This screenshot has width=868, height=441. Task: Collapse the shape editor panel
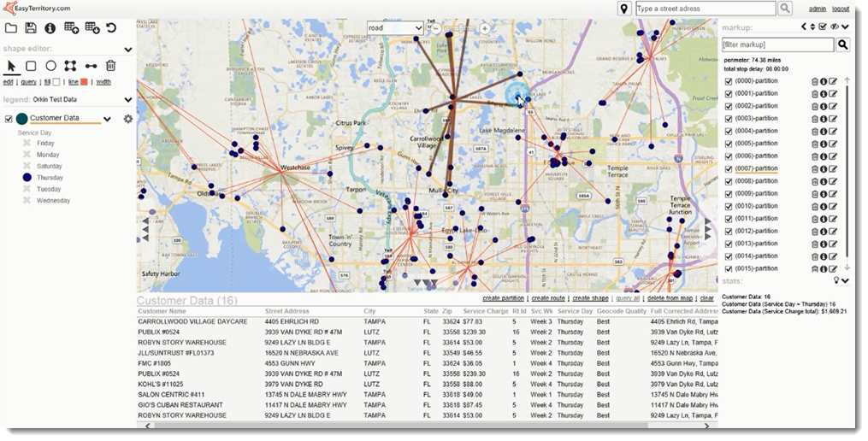pos(128,50)
